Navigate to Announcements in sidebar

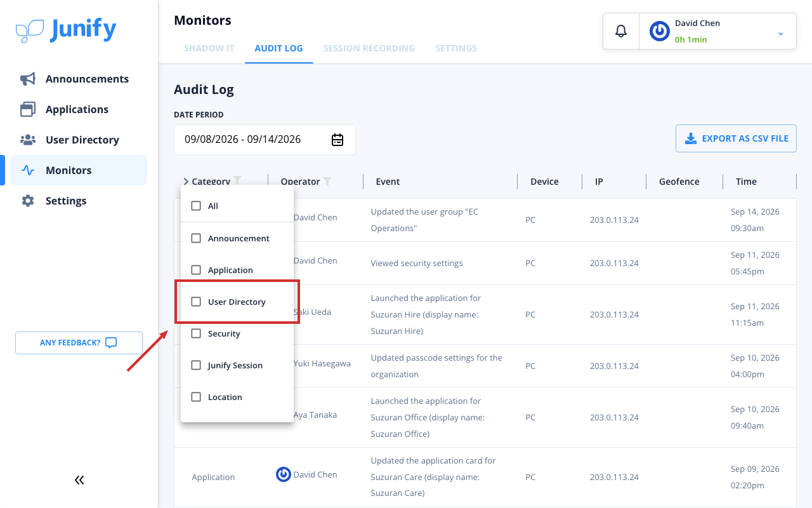[79, 79]
